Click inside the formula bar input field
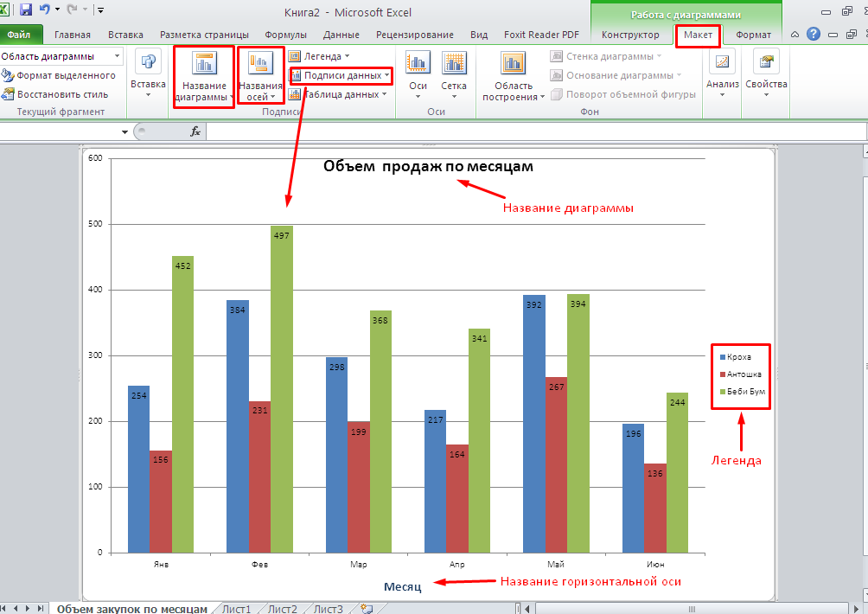The width and height of the screenshot is (868, 614). [x=519, y=131]
